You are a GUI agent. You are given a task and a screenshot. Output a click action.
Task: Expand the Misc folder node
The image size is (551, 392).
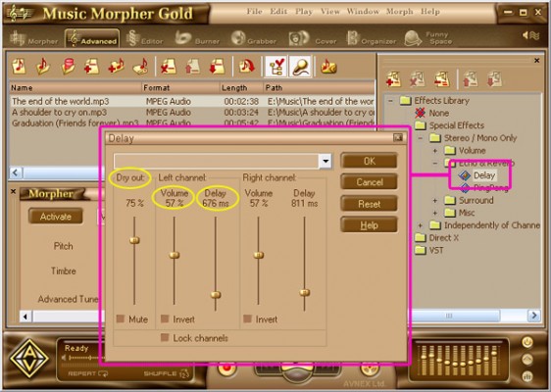coord(435,213)
